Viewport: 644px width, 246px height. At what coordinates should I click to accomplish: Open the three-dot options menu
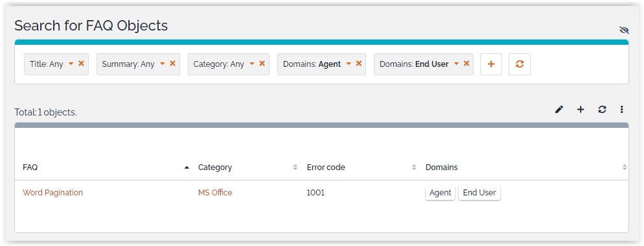click(x=622, y=110)
